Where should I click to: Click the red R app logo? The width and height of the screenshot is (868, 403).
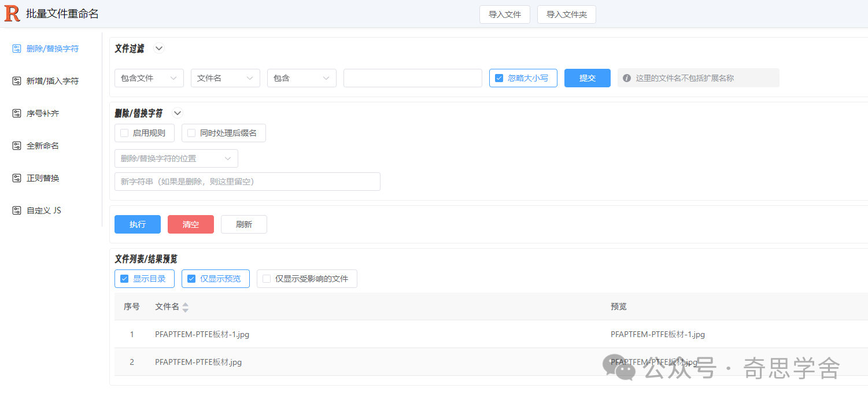coord(12,13)
